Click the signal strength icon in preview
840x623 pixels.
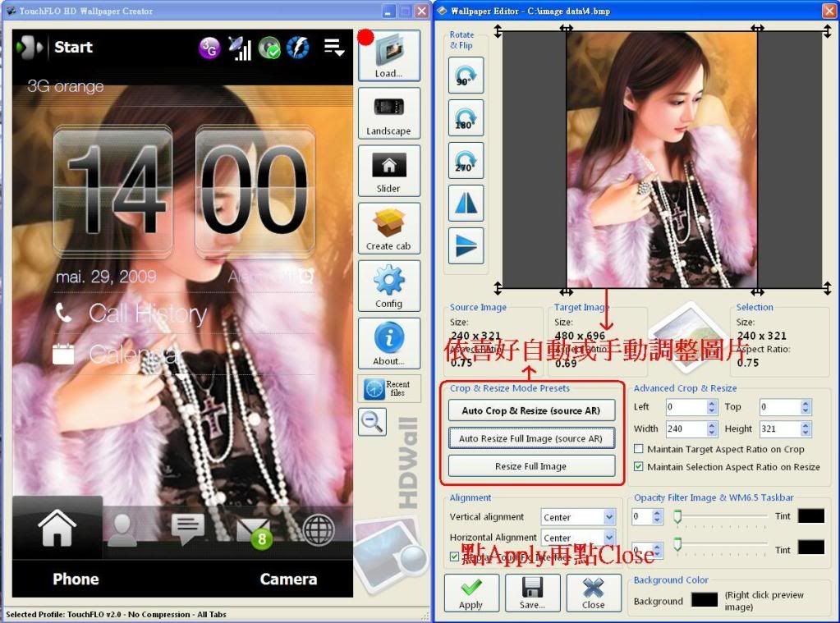(240, 48)
